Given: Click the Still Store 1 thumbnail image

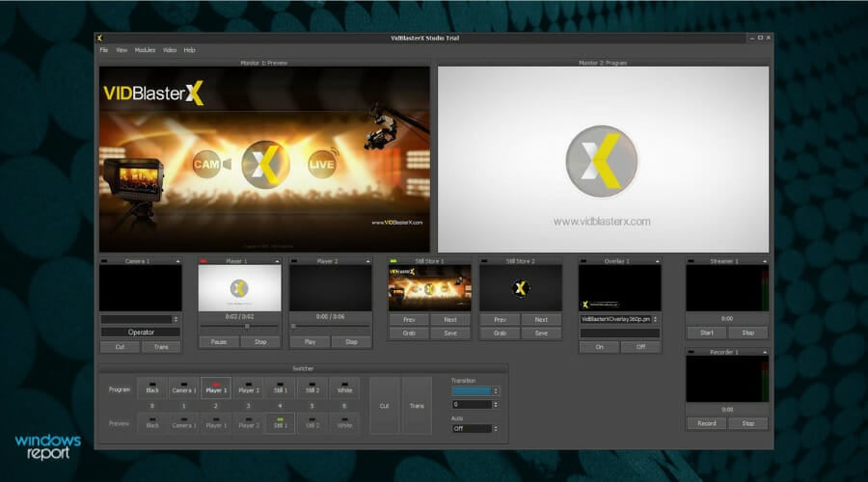Looking at the screenshot, I should pos(429,288).
